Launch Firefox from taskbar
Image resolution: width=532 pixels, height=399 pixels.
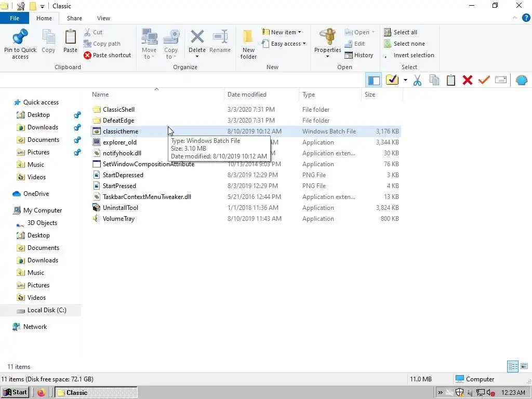(x=42, y=393)
